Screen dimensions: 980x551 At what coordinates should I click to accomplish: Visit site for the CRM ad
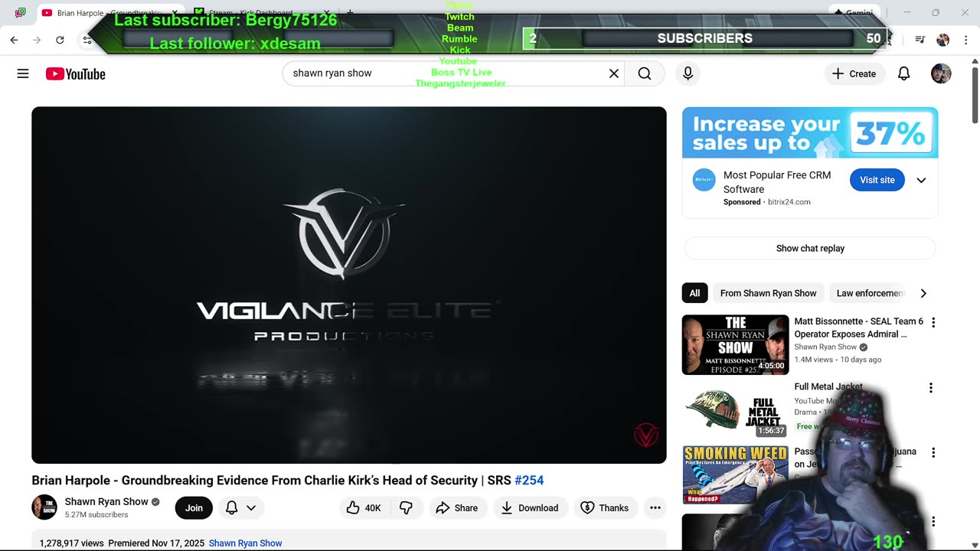877,180
